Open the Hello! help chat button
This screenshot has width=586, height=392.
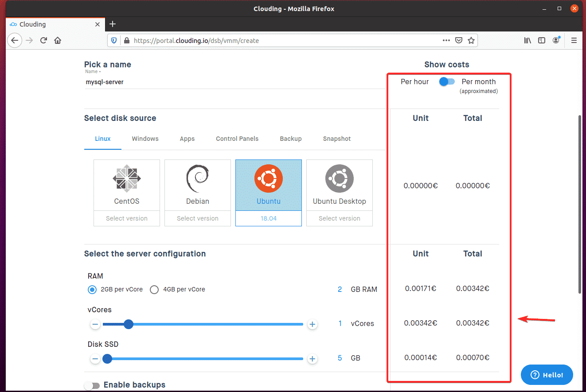[547, 375]
